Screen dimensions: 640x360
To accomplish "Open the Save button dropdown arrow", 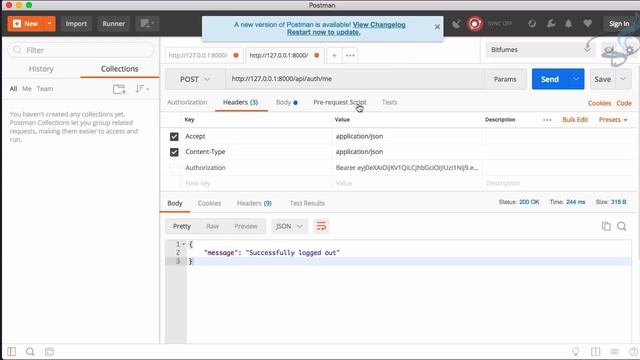I will pos(623,79).
